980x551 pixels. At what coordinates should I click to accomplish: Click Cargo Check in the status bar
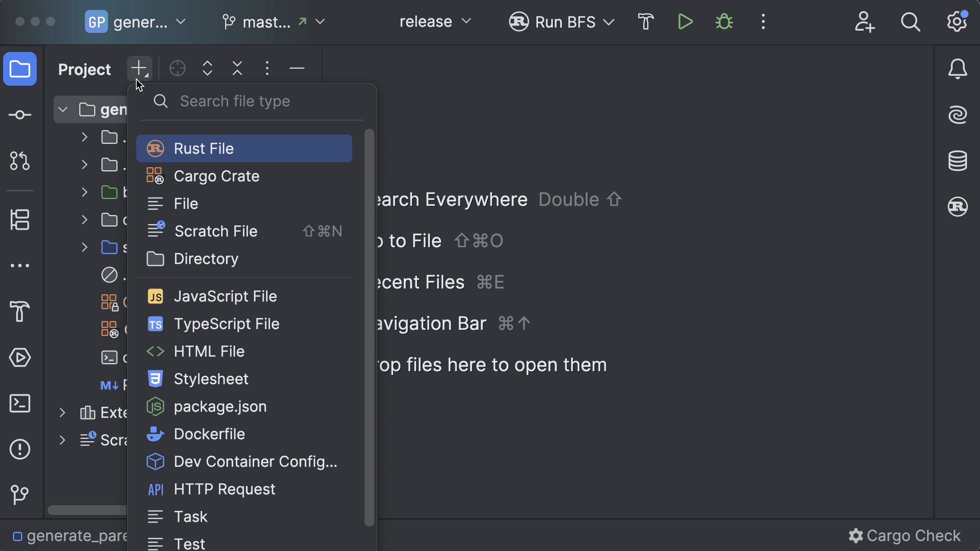905,536
